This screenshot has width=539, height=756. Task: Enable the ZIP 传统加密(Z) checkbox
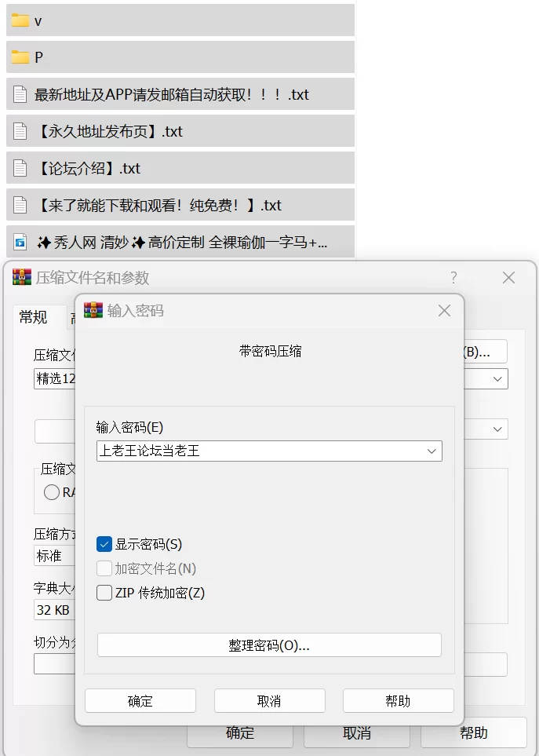pos(104,593)
